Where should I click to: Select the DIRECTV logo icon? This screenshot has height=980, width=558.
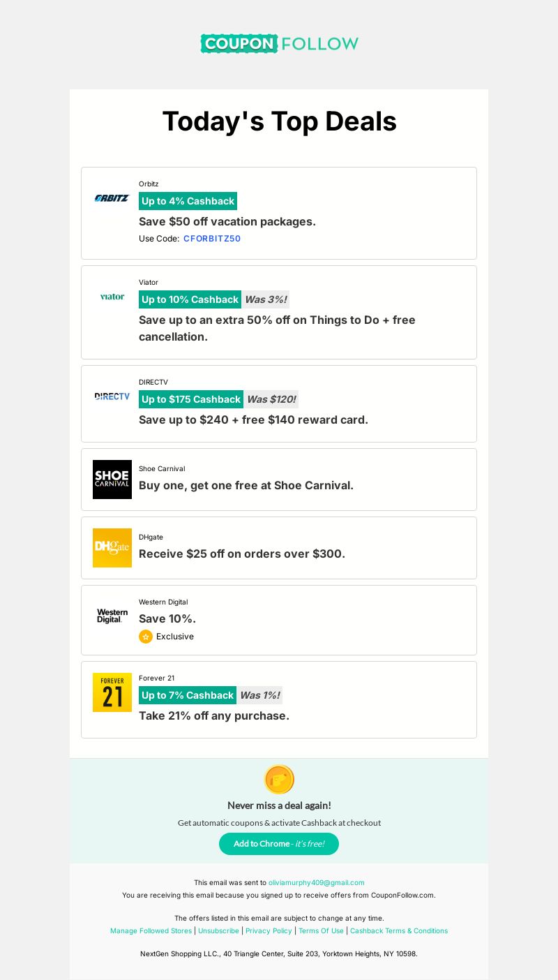pos(112,396)
